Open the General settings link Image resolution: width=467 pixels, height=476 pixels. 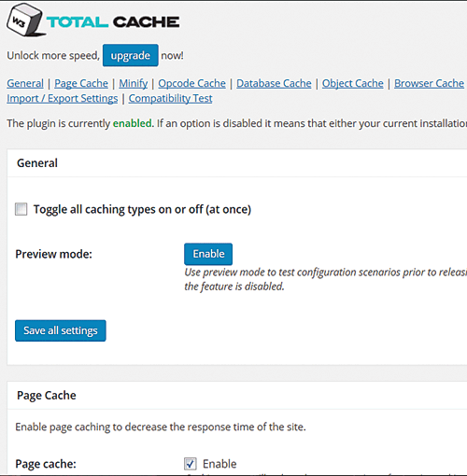point(25,83)
